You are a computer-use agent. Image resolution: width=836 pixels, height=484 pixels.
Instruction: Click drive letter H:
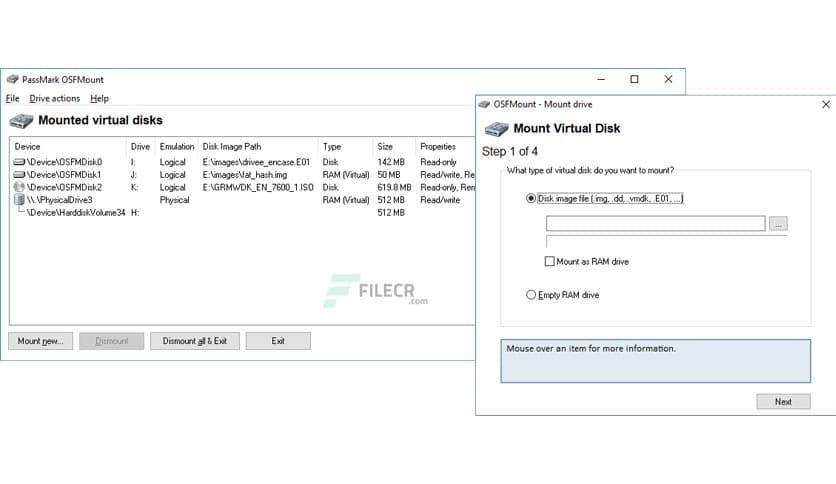click(x=135, y=213)
